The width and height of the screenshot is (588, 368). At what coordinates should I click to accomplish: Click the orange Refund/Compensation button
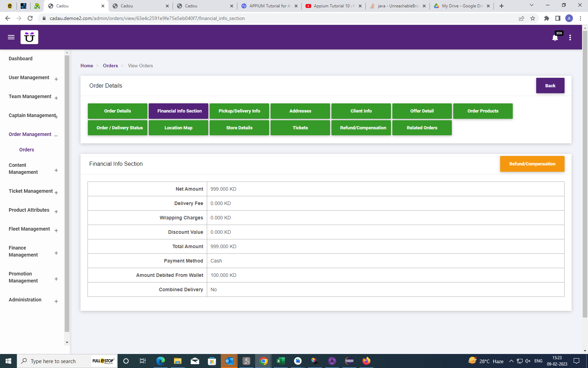tap(532, 164)
